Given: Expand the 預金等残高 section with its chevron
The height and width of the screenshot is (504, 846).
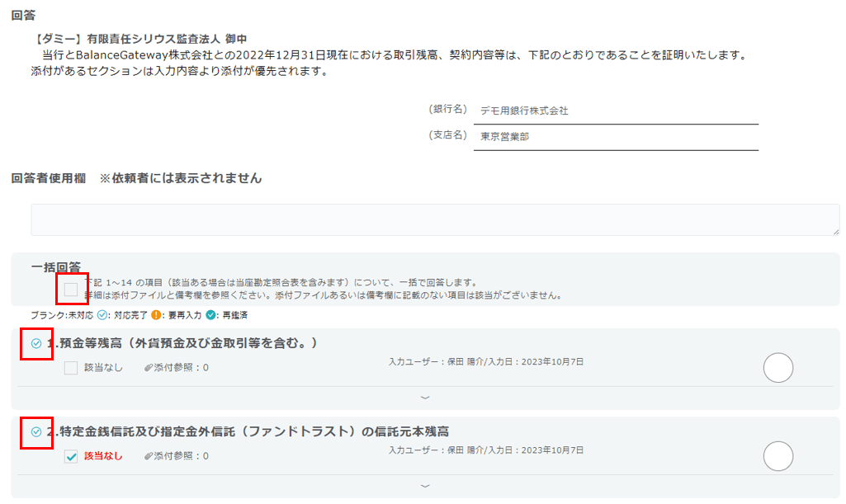Looking at the screenshot, I should click(425, 398).
